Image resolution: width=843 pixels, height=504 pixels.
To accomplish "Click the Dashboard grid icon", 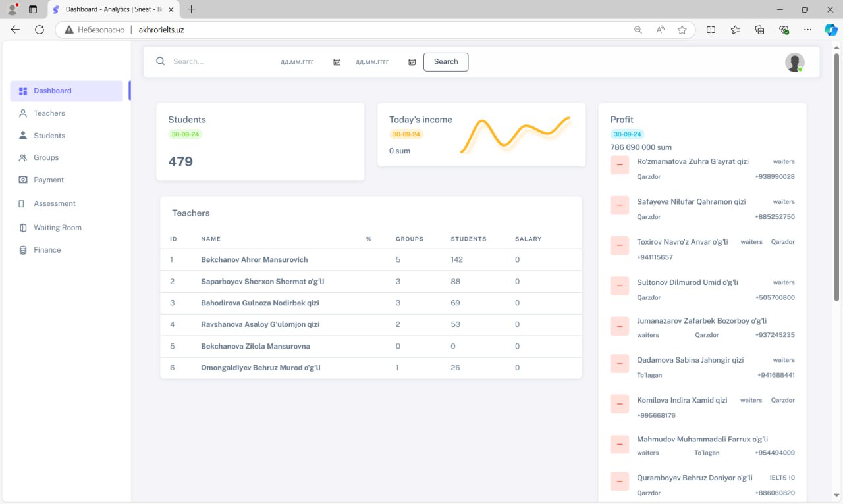I will click(23, 91).
